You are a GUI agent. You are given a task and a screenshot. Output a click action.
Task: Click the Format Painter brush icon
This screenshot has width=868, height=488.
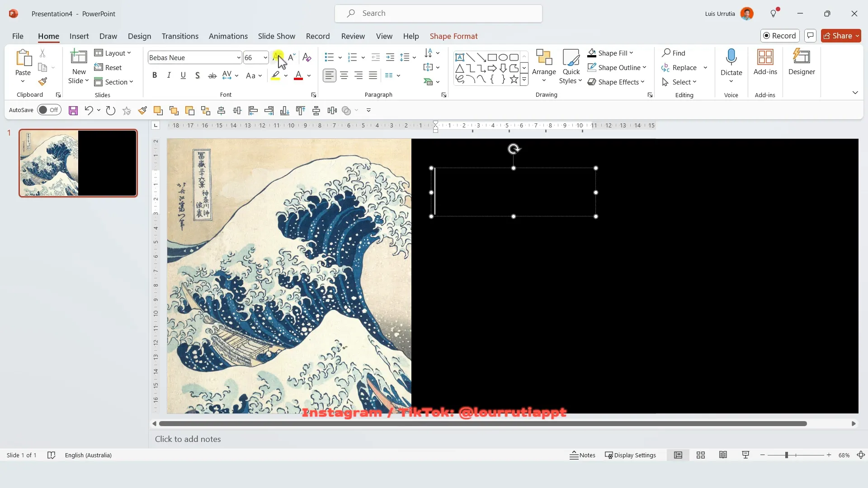pos(42,82)
